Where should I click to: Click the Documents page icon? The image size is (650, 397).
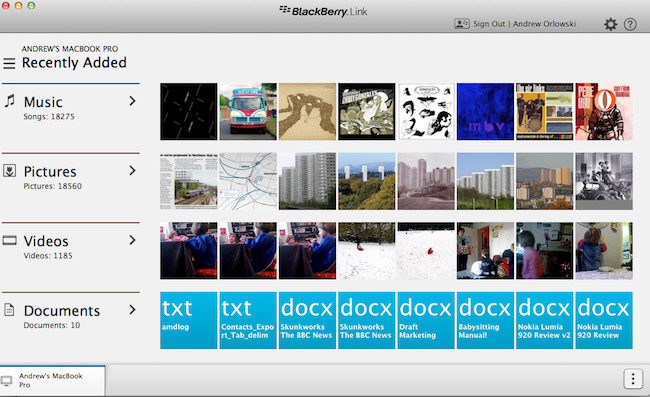[9, 310]
